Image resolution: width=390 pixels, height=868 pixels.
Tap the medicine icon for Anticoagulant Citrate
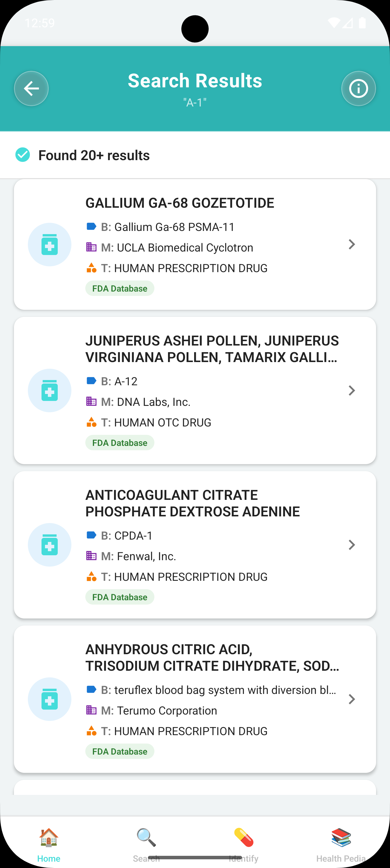pyautogui.click(x=50, y=545)
